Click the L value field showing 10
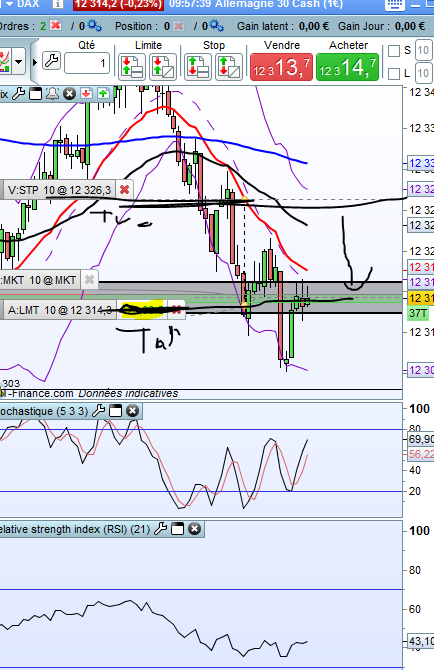The image size is (434, 670). (x=422, y=73)
